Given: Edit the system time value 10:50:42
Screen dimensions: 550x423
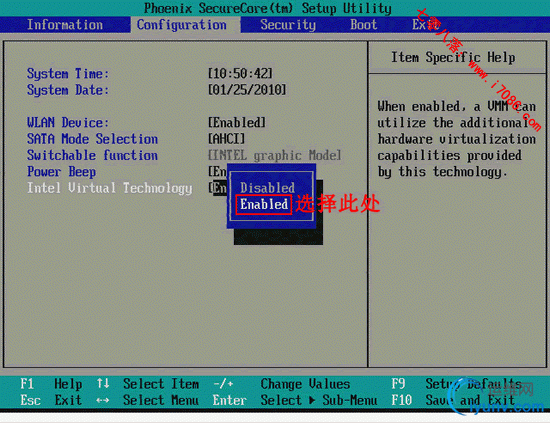Looking at the screenshot, I should pos(240,74).
